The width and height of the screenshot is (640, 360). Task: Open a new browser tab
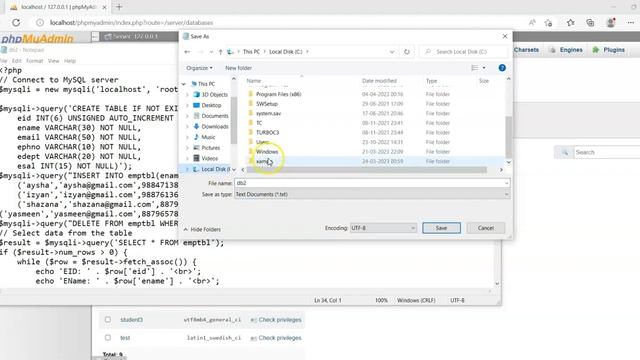[x=119, y=7]
